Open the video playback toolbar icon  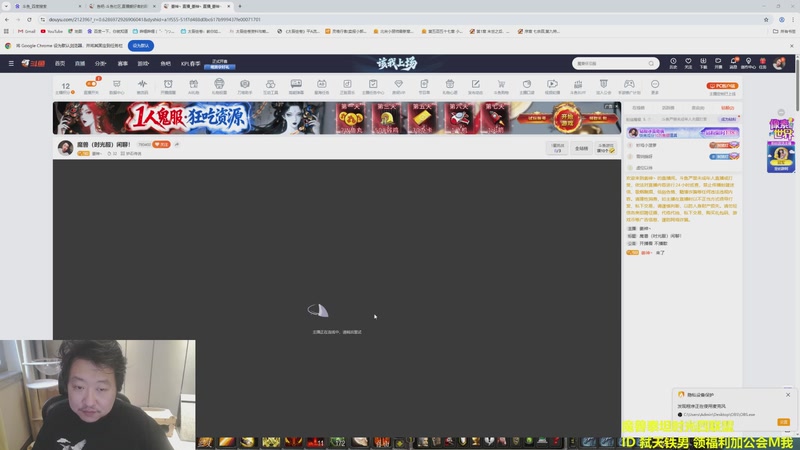click(x=552, y=86)
